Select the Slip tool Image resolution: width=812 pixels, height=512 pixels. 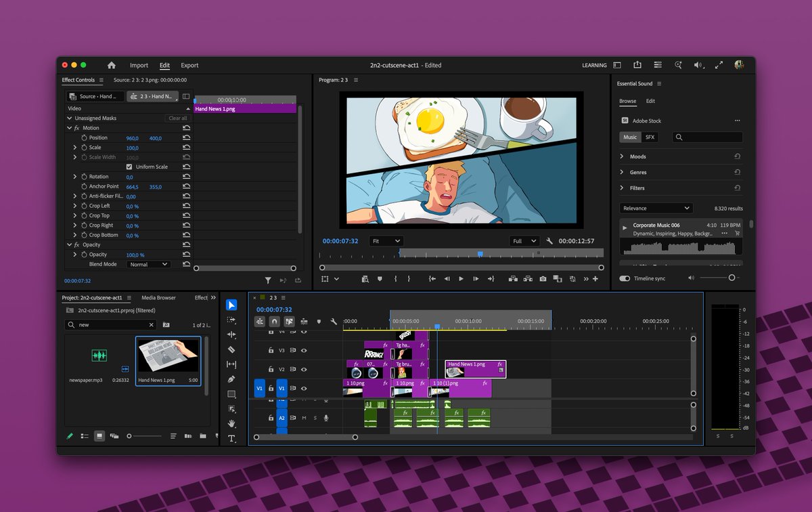click(x=231, y=364)
